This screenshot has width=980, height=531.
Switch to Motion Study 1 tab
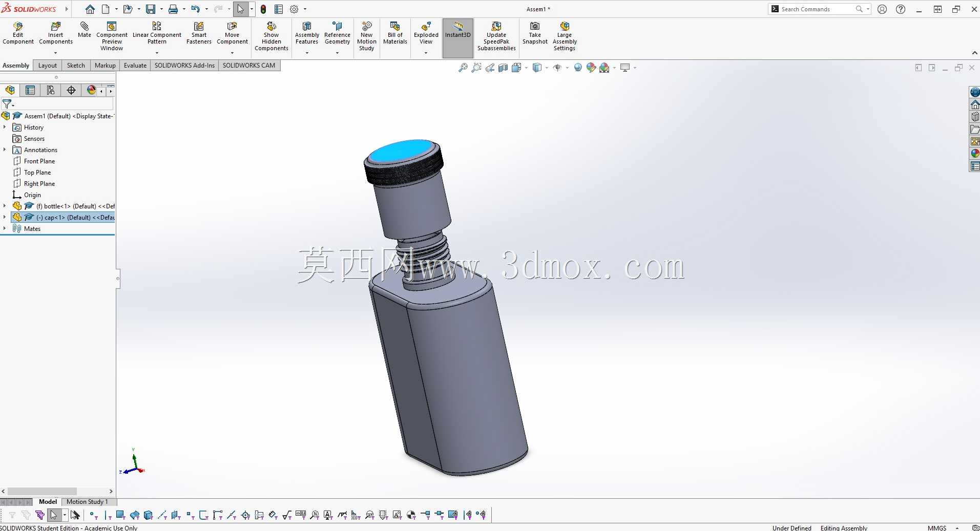point(87,502)
